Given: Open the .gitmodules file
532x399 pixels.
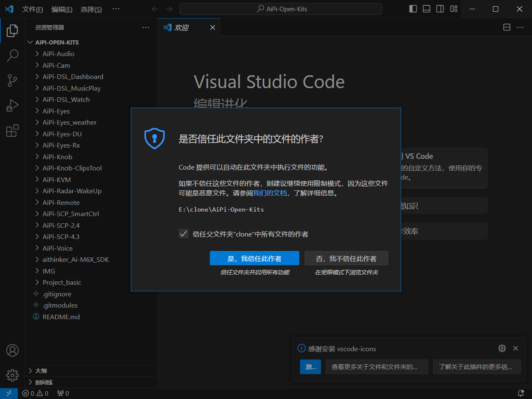Looking at the screenshot, I should tap(91, 305).
